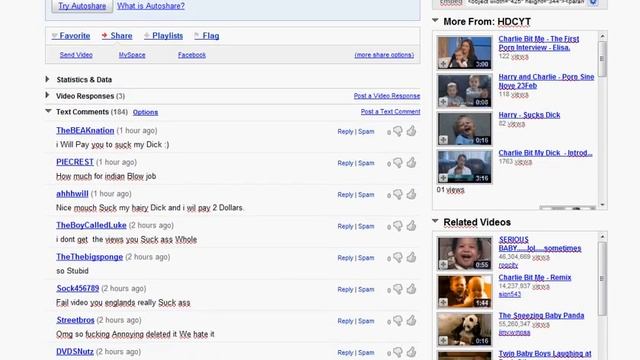Thumbs up TheBoyCalledLuke's comment
The image size is (640, 360).
tap(411, 225)
